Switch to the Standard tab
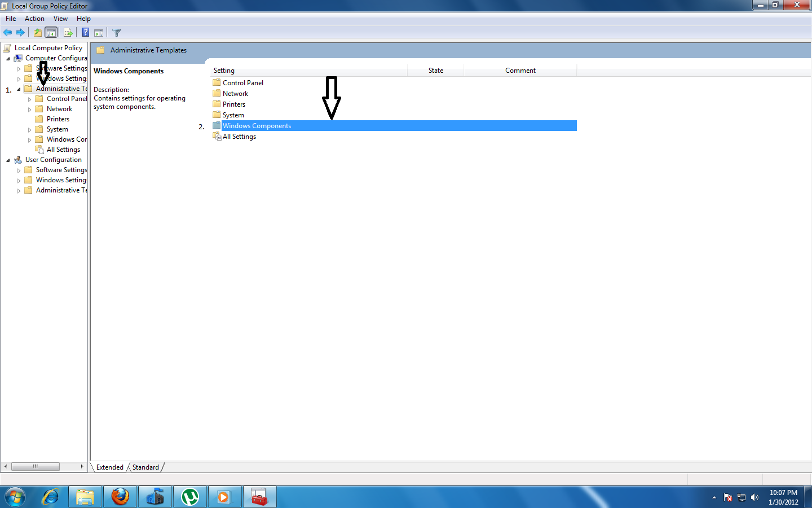Viewport: 812px width, 508px height. [145, 467]
